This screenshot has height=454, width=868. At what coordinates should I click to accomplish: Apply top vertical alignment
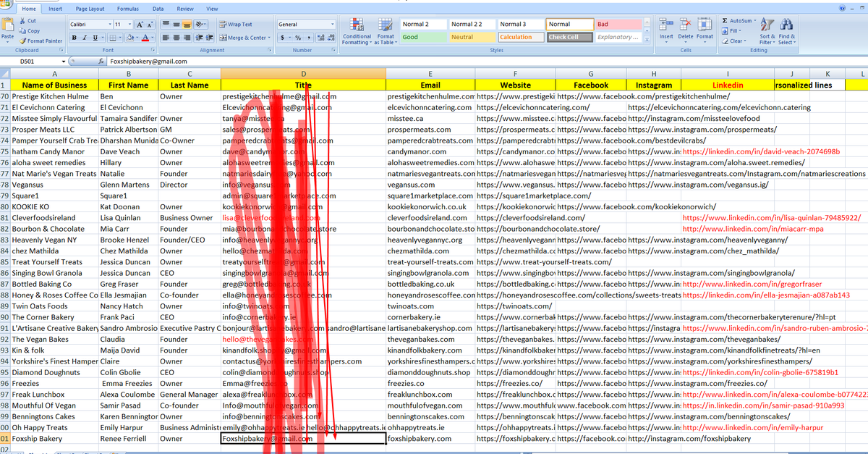coord(166,24)
